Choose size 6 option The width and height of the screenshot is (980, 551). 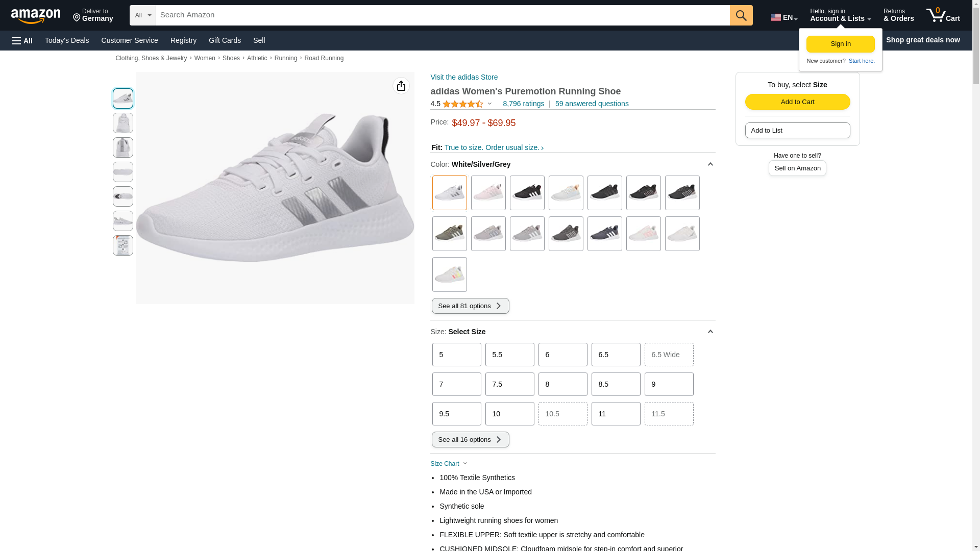(x=563, y=355)
